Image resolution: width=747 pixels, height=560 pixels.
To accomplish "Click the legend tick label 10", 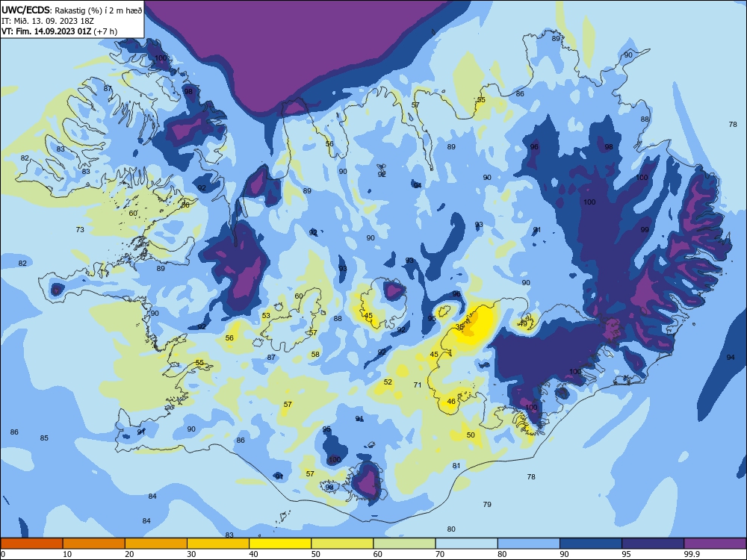I will [x=67, y=554].
